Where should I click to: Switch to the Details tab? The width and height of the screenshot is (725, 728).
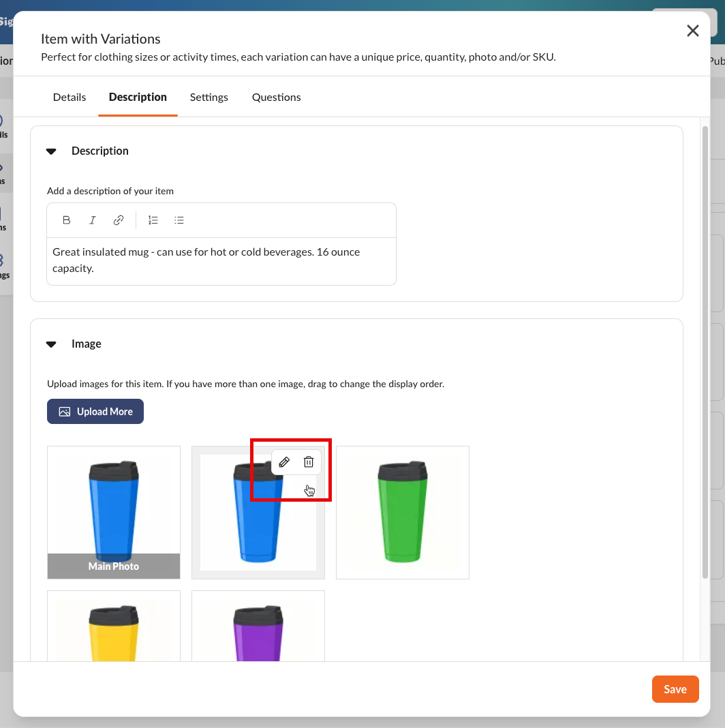click(70, 97)
